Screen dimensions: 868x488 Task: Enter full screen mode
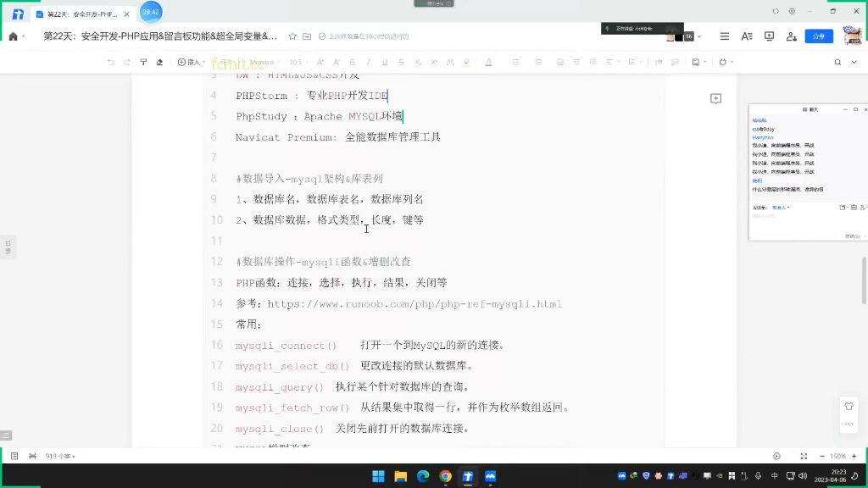point(804,456)
